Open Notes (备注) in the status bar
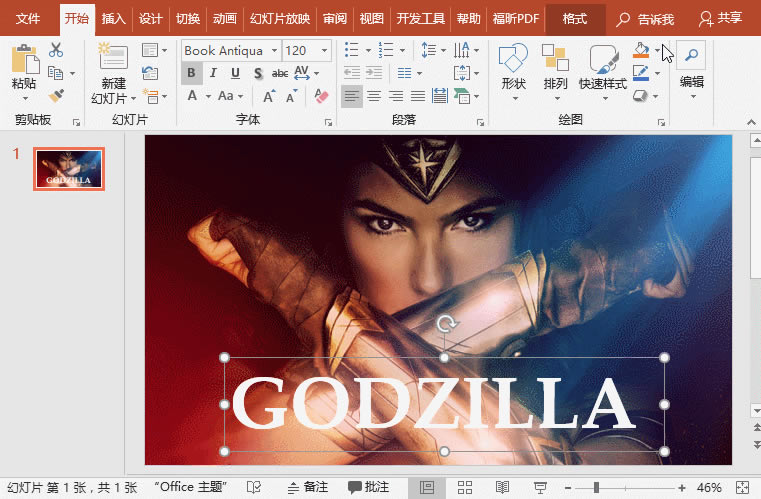Screen dimensions: 761x499 pos(307,487)
